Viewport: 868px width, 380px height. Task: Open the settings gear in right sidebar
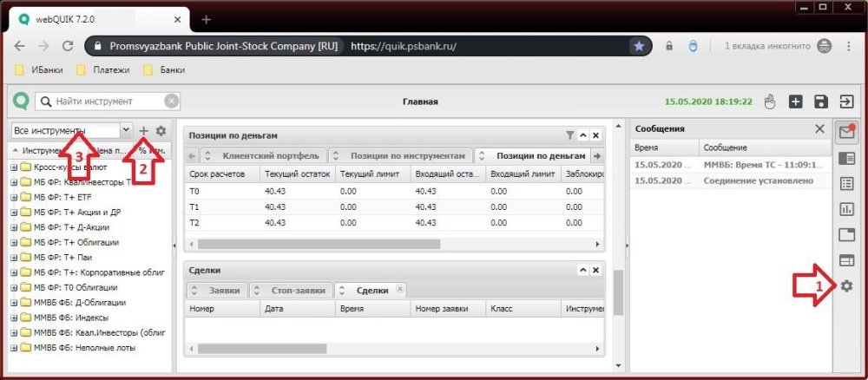pyautogui.click(x=846, y=285)
